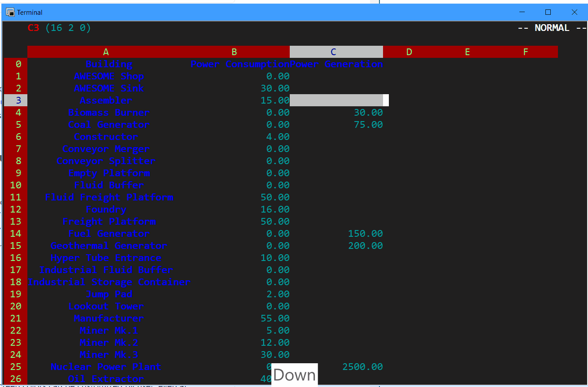The height and width of the screenshot is (387, 588).
Task: Select the 'AWESOME Shop' cell
Action: (109, 76)
